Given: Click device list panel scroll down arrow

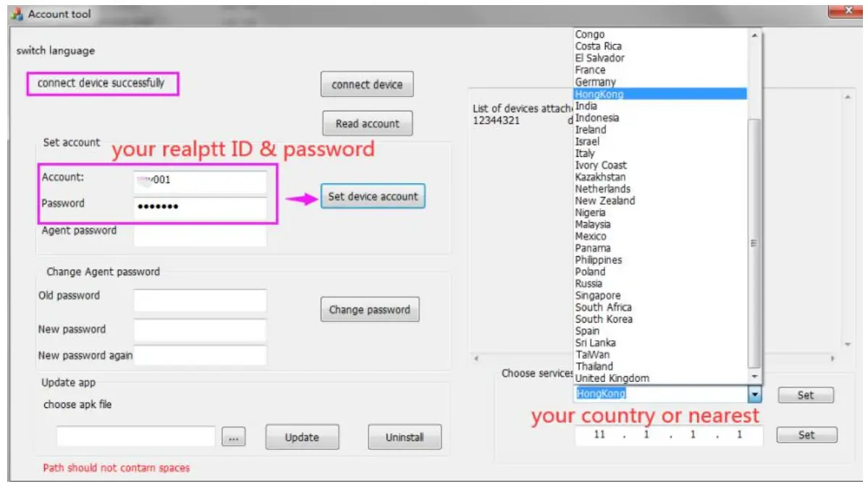Looking at the screenshot, I should 848,344.
